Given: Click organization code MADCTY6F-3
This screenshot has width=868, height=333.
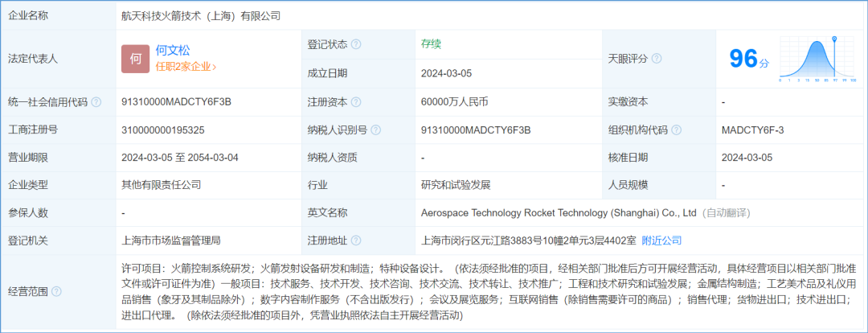Looking at the screenshot, I should pyautogui.click(x=753, y=130).
